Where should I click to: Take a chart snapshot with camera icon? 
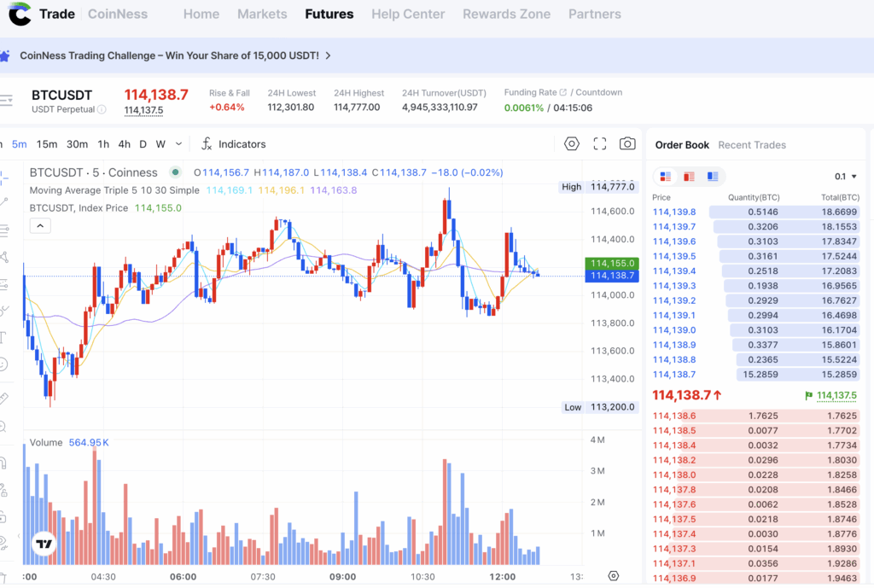pos(627,143)
